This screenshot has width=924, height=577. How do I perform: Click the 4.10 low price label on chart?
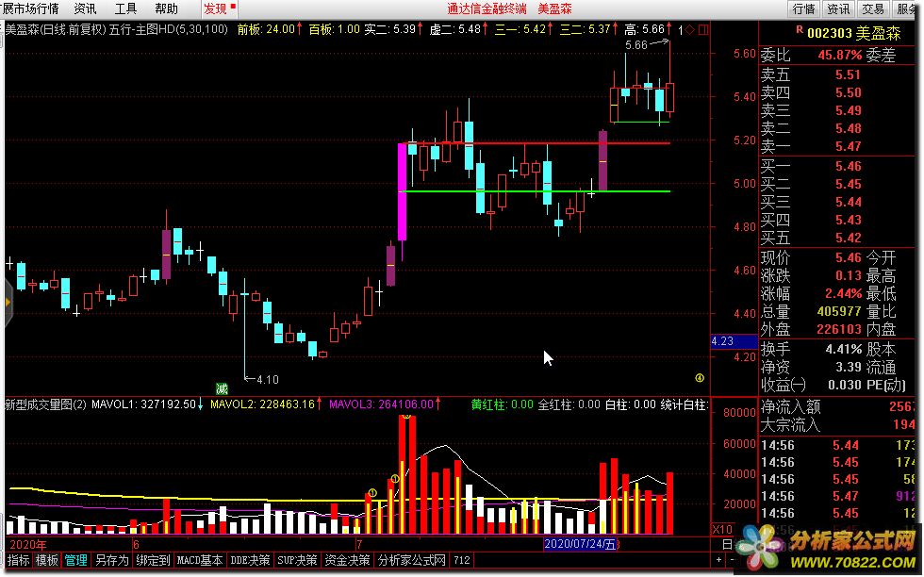pos(268,380)
